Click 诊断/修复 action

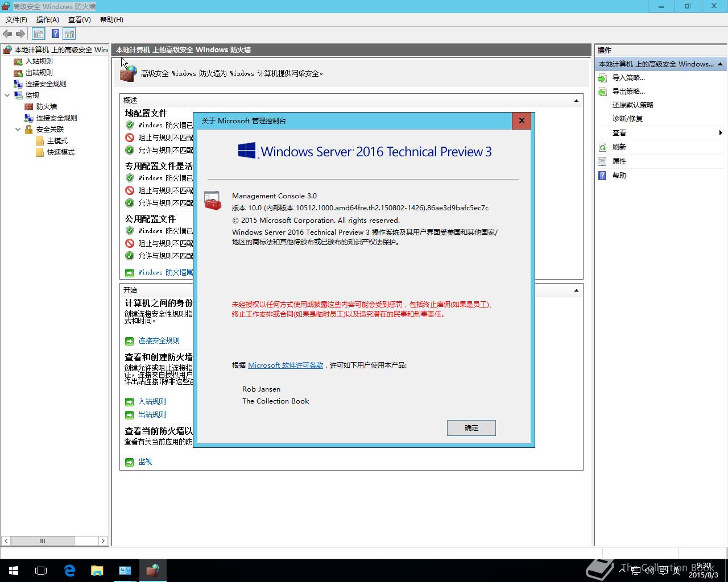(x=627, y=119)
